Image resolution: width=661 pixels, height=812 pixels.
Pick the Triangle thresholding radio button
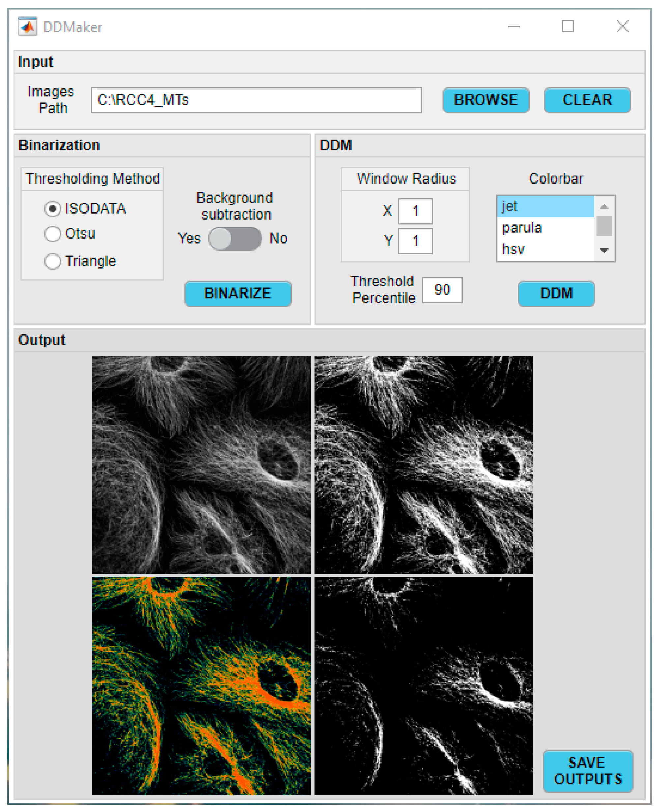(x=52, y=261)
